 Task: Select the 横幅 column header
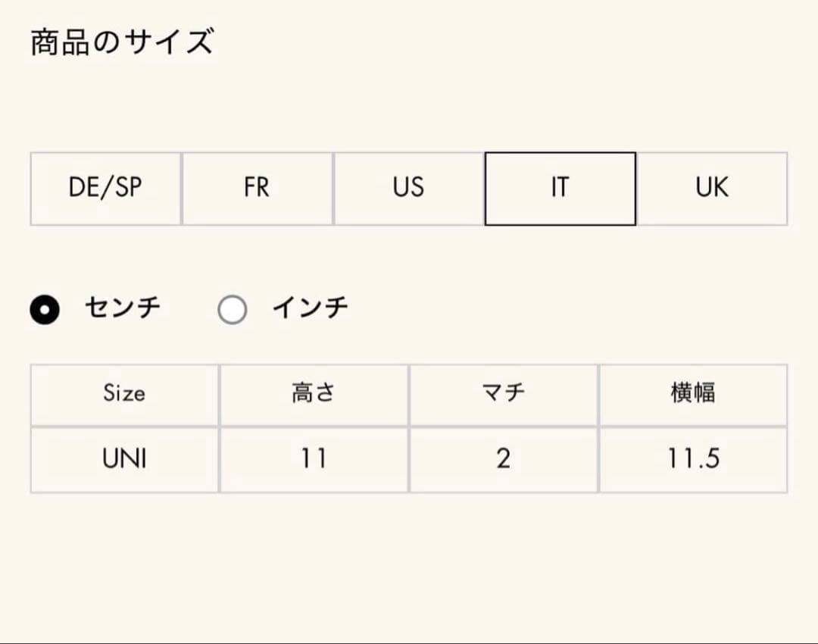pos(694,393)
